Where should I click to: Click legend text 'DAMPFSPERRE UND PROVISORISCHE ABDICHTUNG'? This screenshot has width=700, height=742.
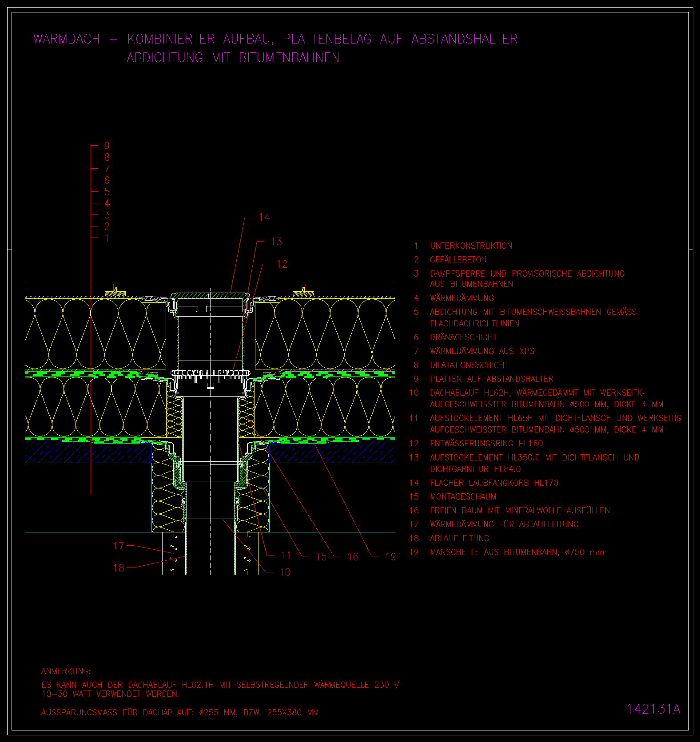click(x=527, y=274)
